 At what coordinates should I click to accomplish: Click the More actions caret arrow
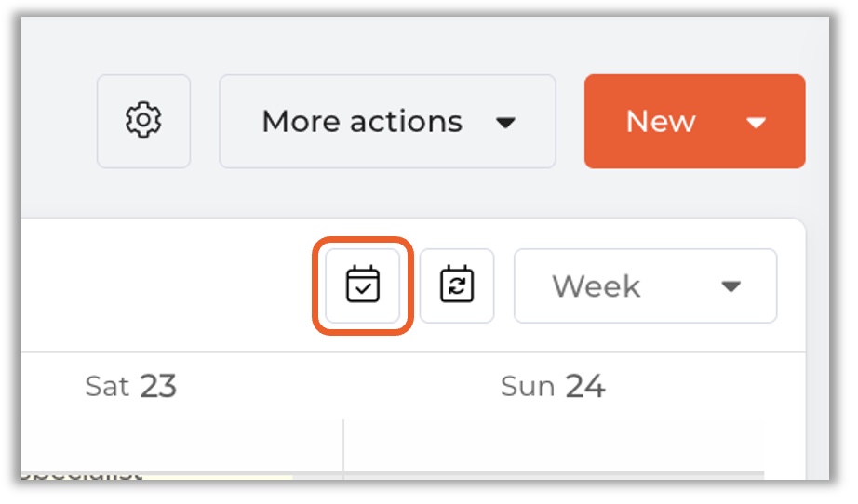tap(505, 123)
